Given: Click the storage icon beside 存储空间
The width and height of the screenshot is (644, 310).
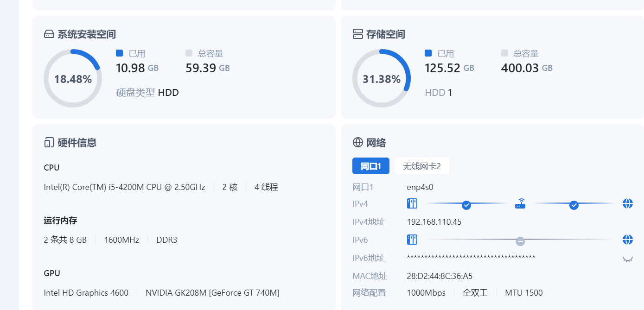Looking at the screenshot, I should click(x=357, y=34).
